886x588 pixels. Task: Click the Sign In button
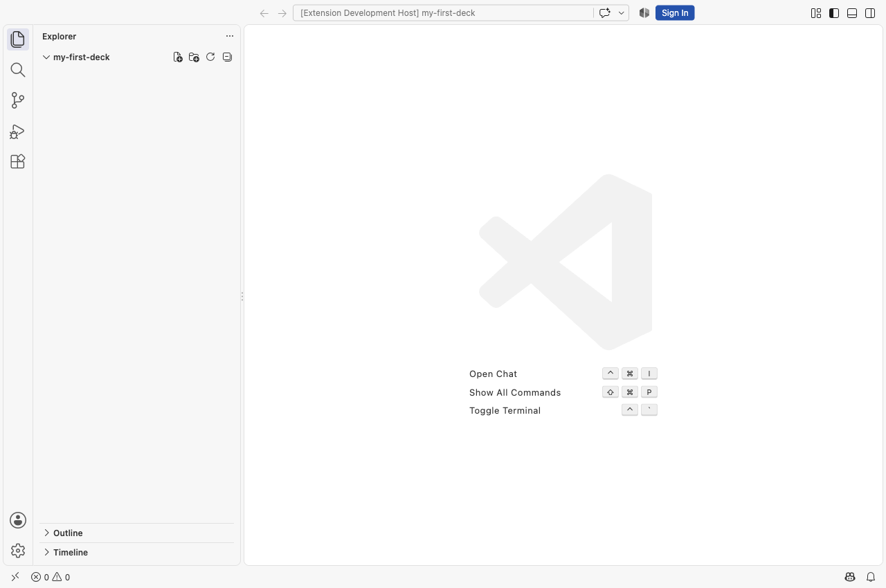(675, 13)
